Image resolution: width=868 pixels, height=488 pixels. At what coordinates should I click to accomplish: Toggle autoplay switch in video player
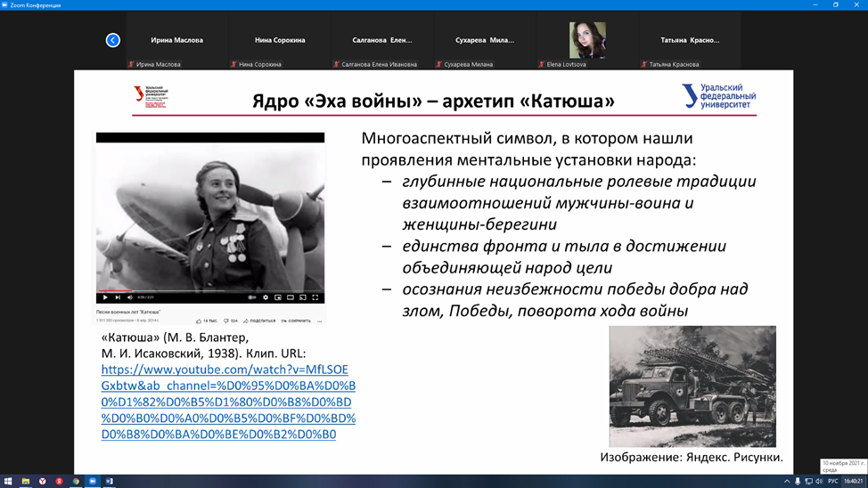pyautogui.click(x=252, y=297)
